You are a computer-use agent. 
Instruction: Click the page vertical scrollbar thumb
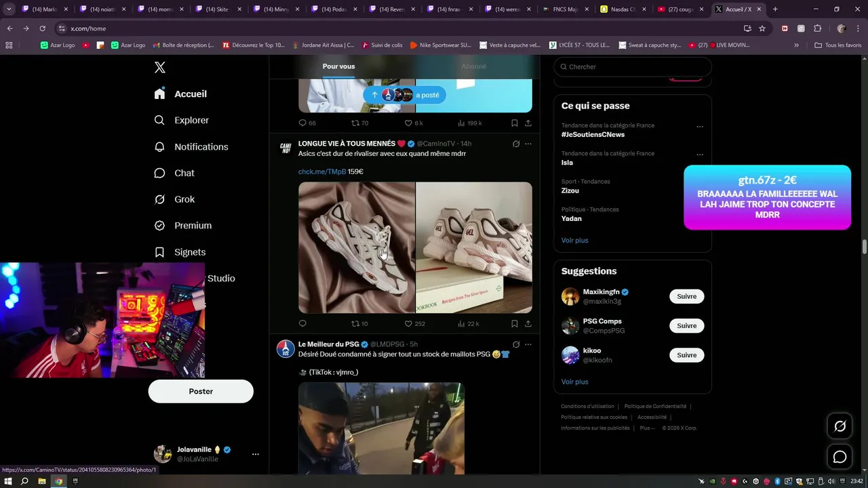pyautogui.click(x=864, y=247)
